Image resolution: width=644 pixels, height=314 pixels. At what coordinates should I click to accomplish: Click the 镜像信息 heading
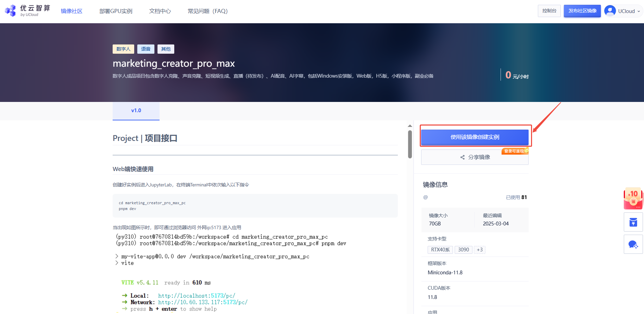tap(435, 185)
